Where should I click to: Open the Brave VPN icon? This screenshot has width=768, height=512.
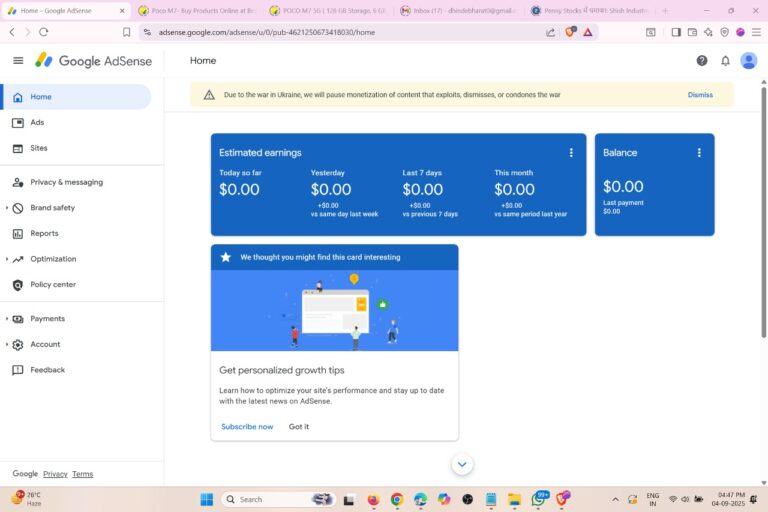pos(724,32)
